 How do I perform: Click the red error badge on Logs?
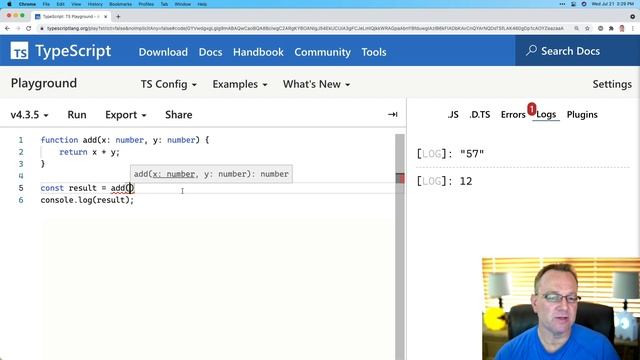pyautogui.click(x=531, y=109)
